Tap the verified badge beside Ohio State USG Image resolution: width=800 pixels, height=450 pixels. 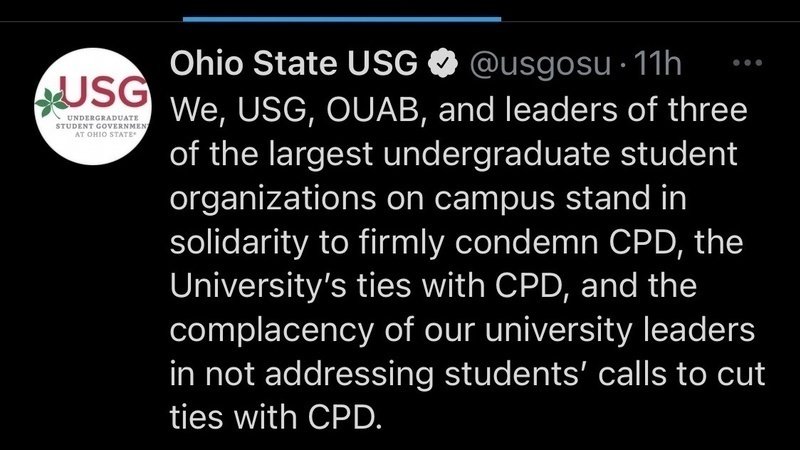click(x=438, y=64)
